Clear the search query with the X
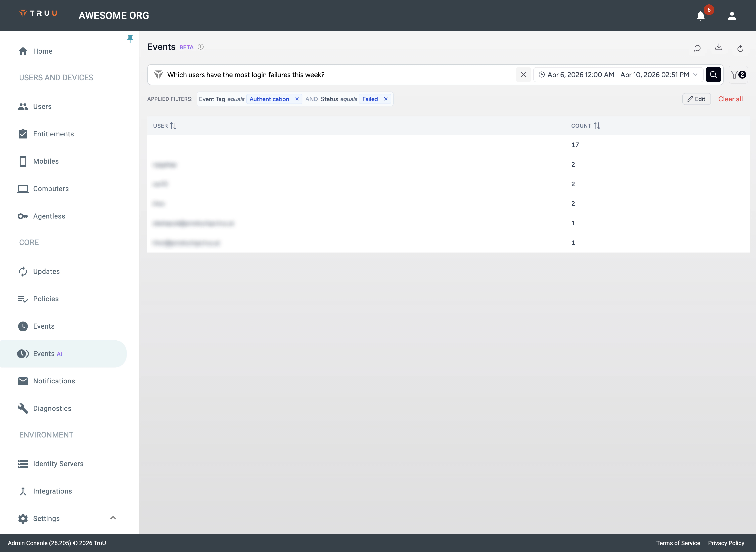The image size is (756, 552). (x=523, y=75)
